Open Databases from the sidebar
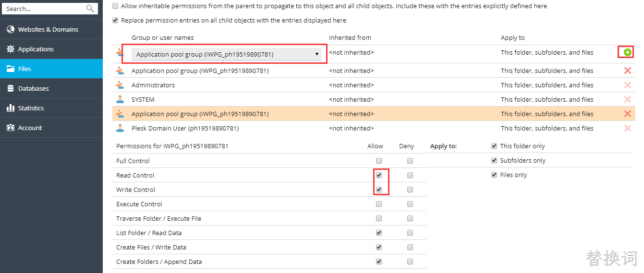 coord(51,88)
